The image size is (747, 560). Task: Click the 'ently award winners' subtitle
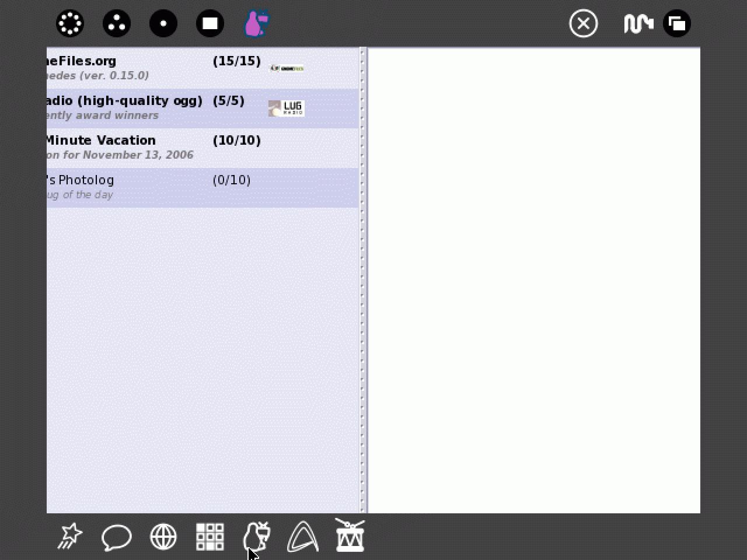(x=102, y=116)
